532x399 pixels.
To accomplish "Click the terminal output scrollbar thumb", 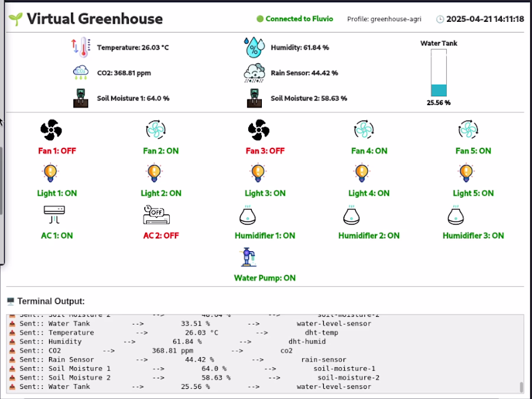I will (x=521, y=387).
